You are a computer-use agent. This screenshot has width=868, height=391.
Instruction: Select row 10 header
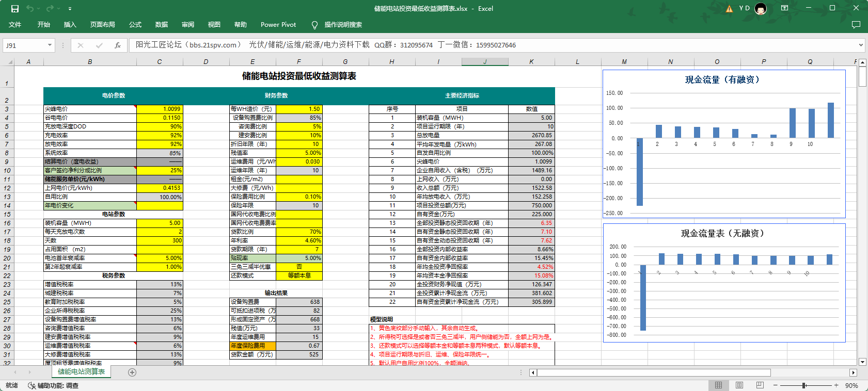[x=7, y=171]
